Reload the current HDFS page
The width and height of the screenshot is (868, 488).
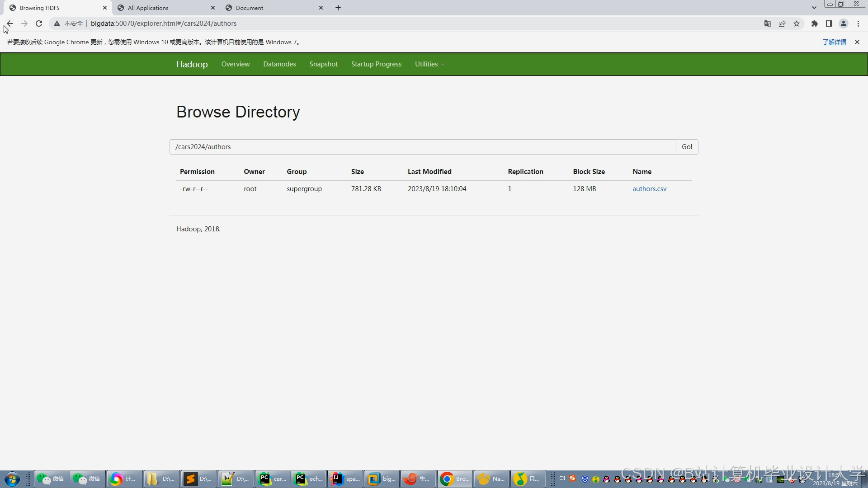click(38, 23)
